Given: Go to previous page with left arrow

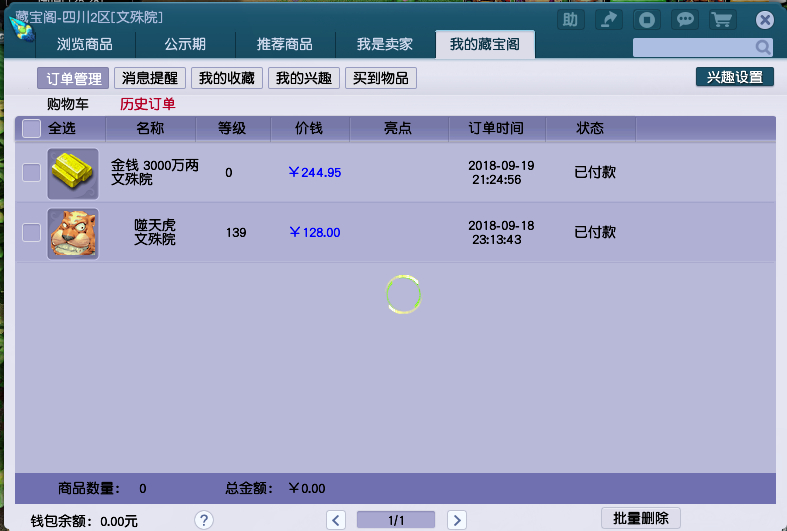Looking at the screenshot, I should [336, 520].
